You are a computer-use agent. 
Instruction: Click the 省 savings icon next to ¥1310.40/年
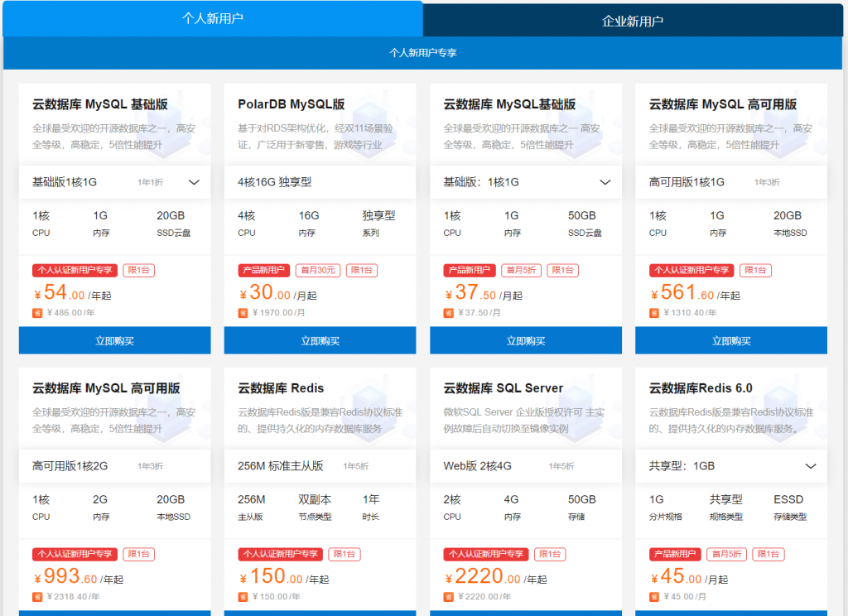(x=654, y=313)
